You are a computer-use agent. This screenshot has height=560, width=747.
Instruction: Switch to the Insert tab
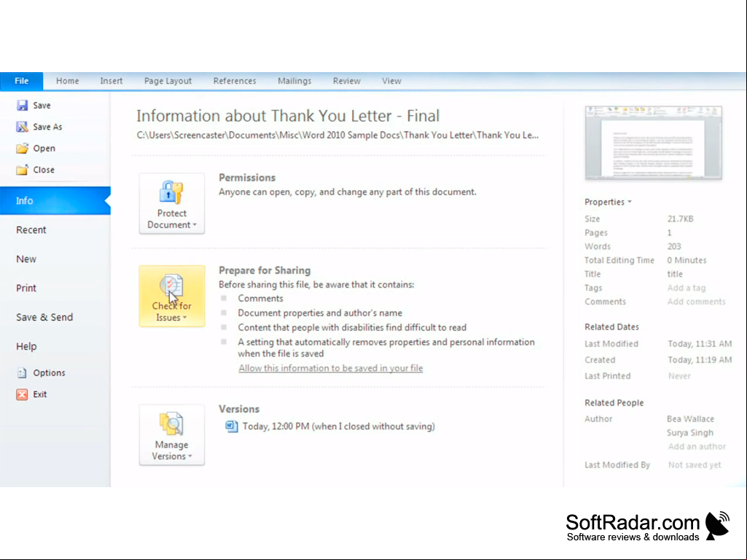click(112, 81)
